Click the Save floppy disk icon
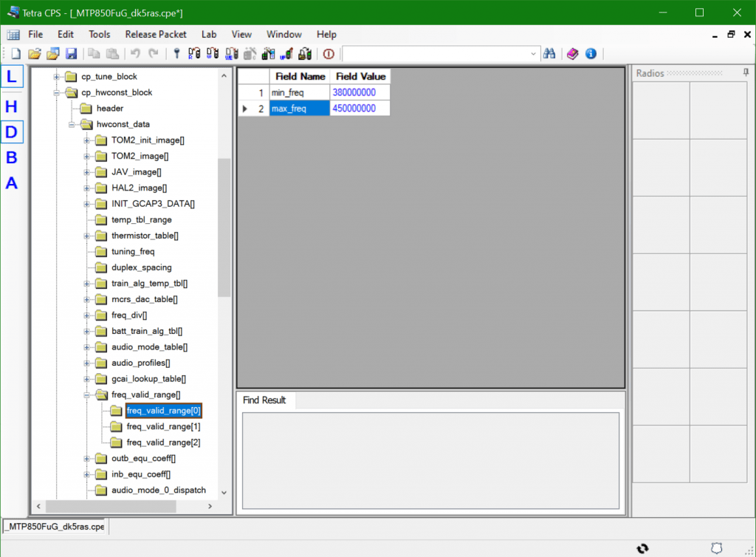Screen dimensions: 756x557 tap(72, 54)
